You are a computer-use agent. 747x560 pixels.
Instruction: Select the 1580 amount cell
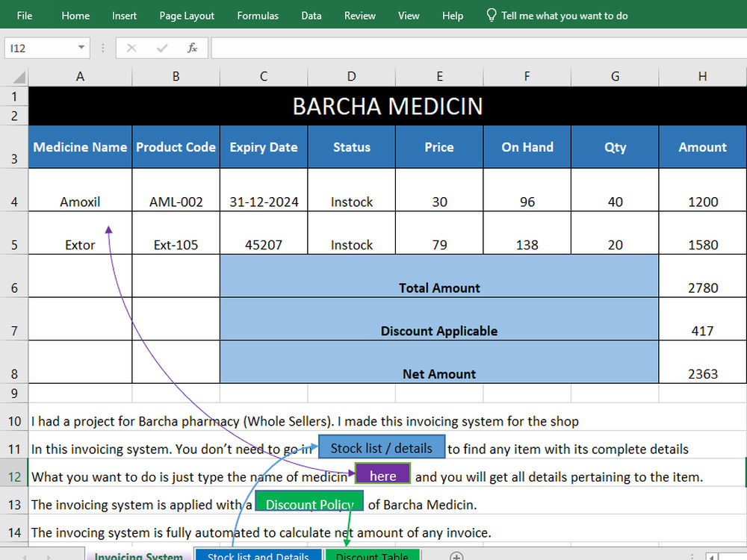tap(703, 233)
